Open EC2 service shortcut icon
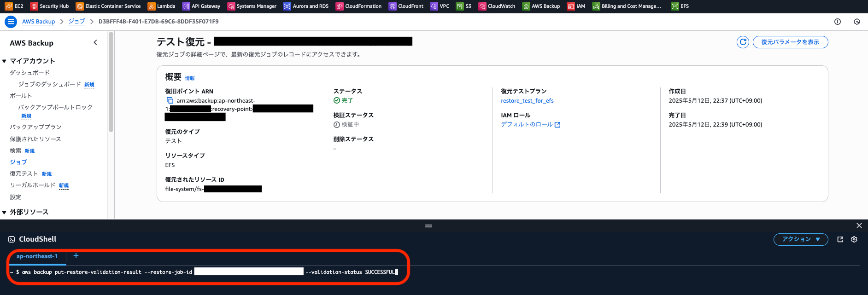868x295 pixels. pyautogui.click(x=9, y=6)
